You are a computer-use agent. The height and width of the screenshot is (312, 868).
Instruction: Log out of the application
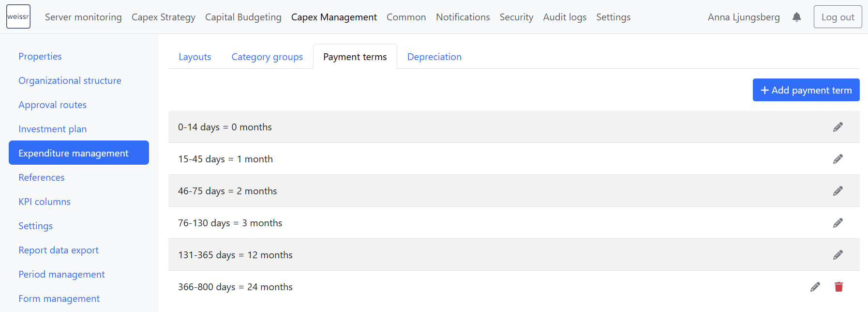pos(838,17)
